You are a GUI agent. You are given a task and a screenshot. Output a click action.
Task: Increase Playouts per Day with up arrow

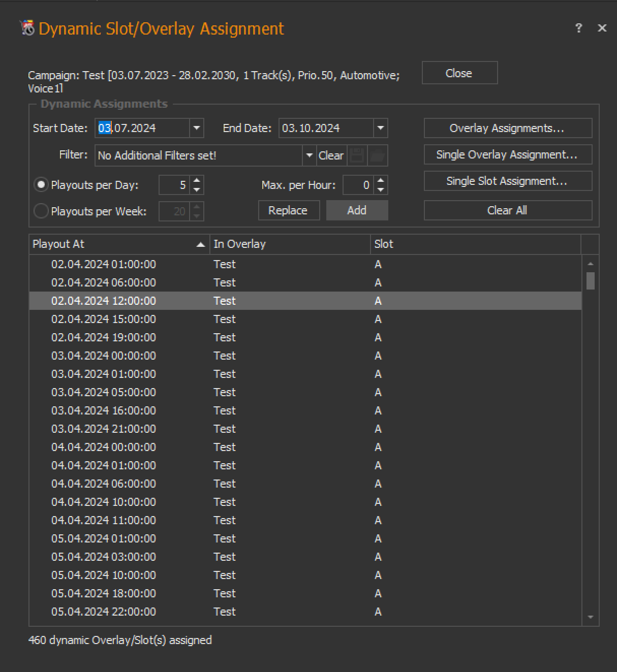[x=197, y=180]
